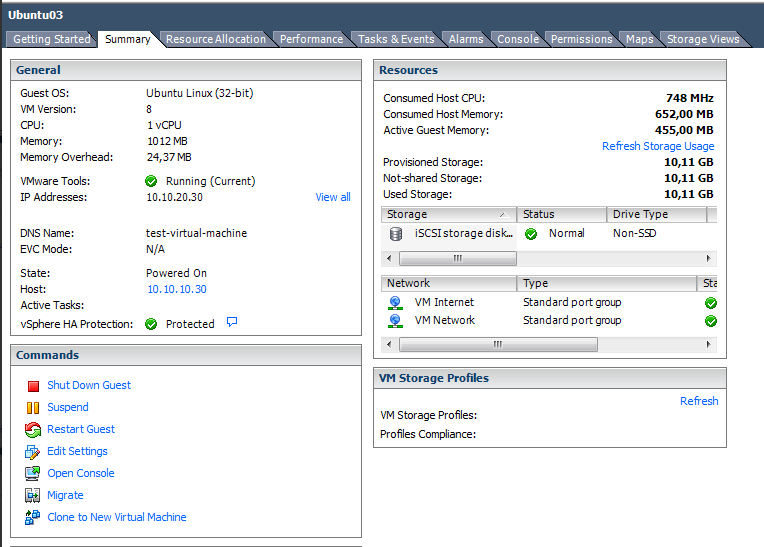764x547 pixels.
Task: Click storage table scrollbar right arrow
Action: 709,258
